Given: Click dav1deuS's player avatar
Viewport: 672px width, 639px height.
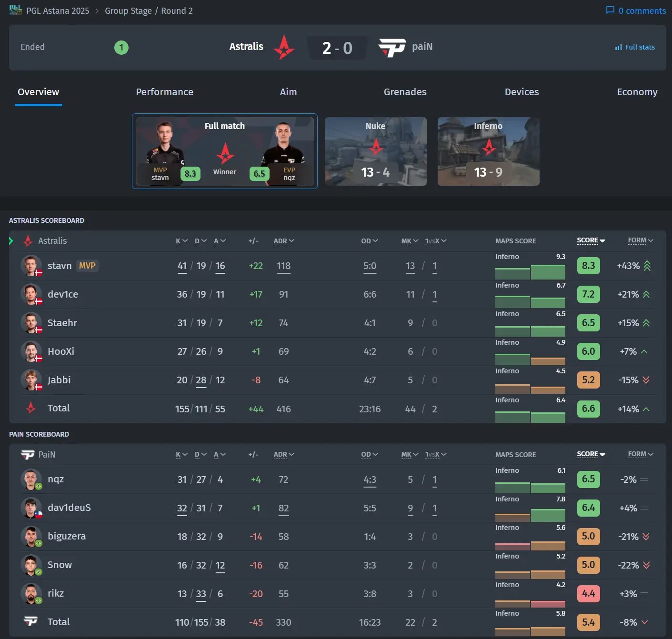Looking at the screenshot, I should (31, 508).
